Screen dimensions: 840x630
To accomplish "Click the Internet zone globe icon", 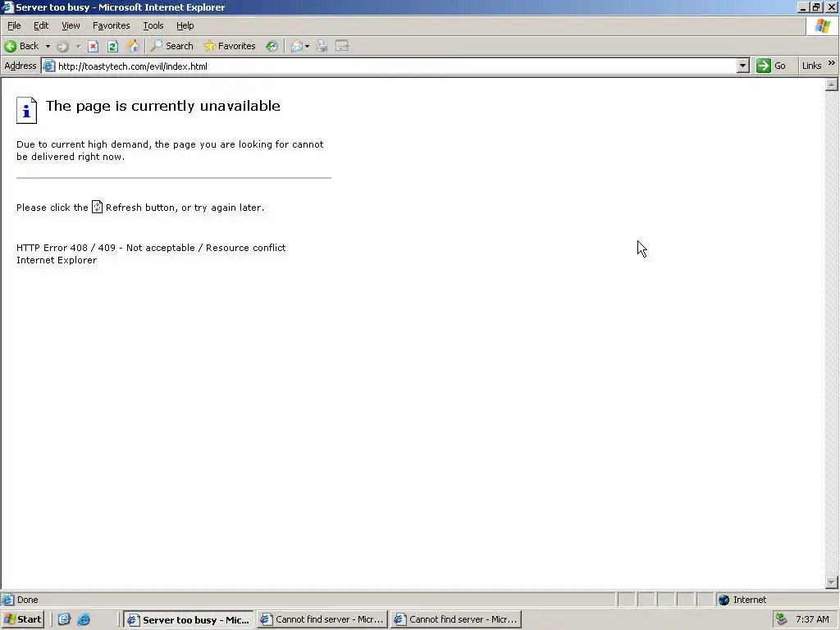I will (x=724, y=600).
